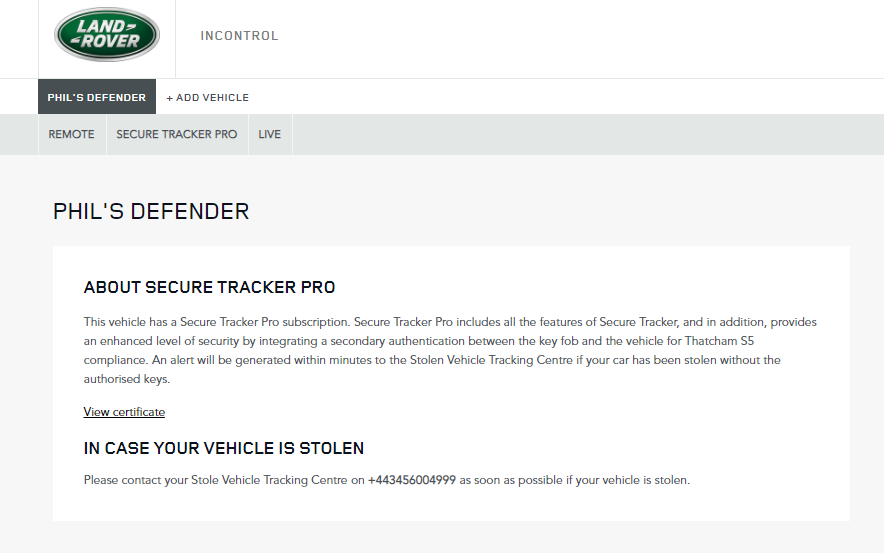
Task: Click the 'Please contact your Stole Vehicle' sentence
Action: pos(387,480)
